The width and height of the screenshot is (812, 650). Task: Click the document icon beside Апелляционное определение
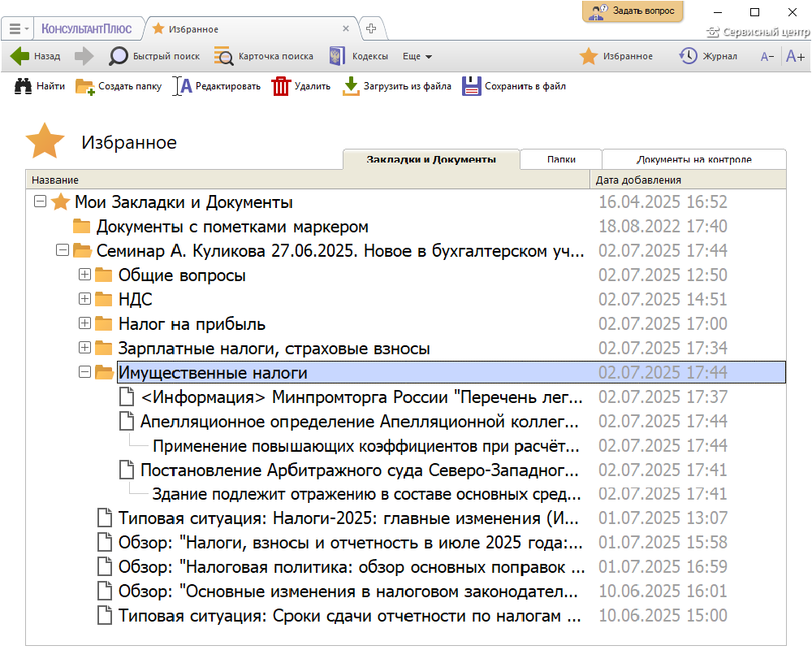[127, 422]
